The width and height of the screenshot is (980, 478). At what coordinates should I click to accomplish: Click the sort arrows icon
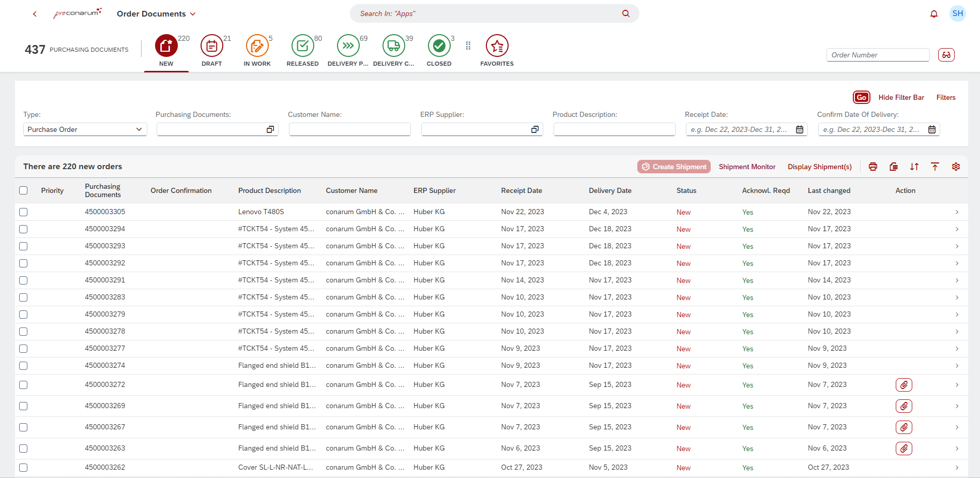(x=914, y=166)
